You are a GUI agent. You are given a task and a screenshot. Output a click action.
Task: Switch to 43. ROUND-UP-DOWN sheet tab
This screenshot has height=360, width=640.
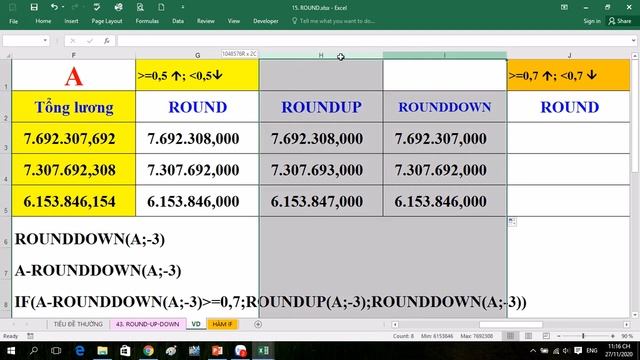point(147,324)
